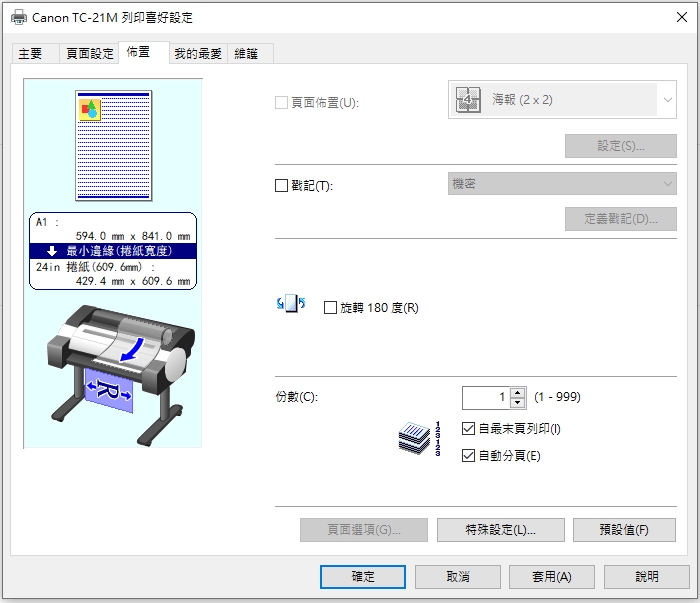
Task: Click the rotate 180 degrees page icon
Action: 291,304
